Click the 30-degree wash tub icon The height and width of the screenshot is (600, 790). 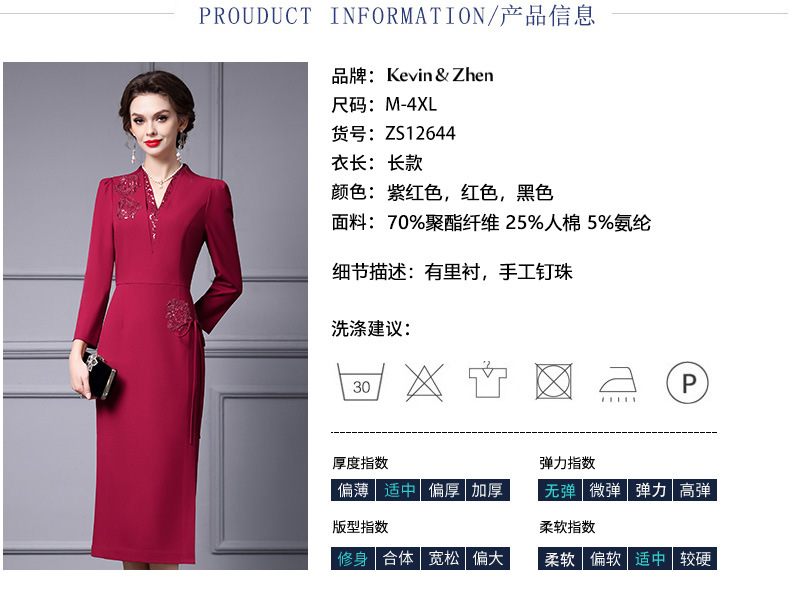pos(361,382)
